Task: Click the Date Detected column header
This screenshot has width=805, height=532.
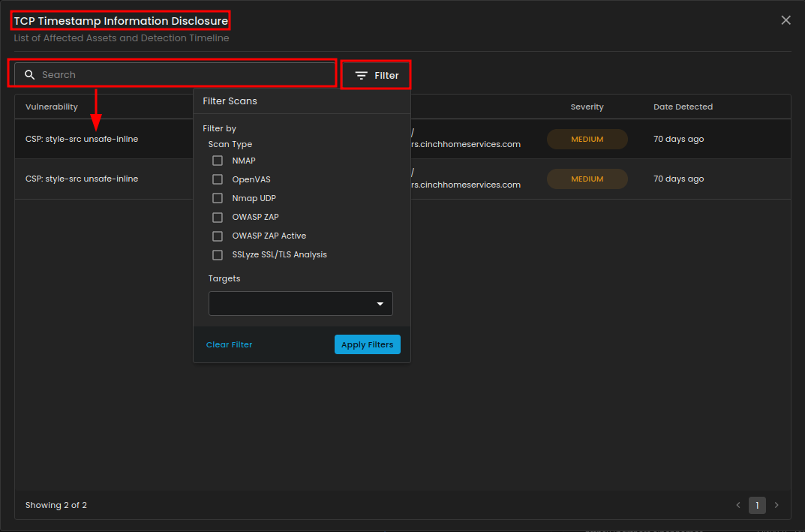Action: [x=683, y=107]
